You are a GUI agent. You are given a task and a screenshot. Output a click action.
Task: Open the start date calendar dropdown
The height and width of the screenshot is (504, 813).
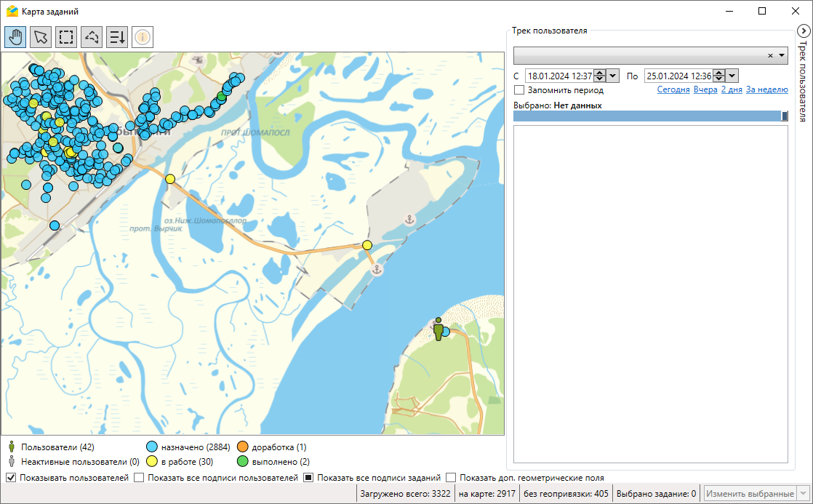613,76
